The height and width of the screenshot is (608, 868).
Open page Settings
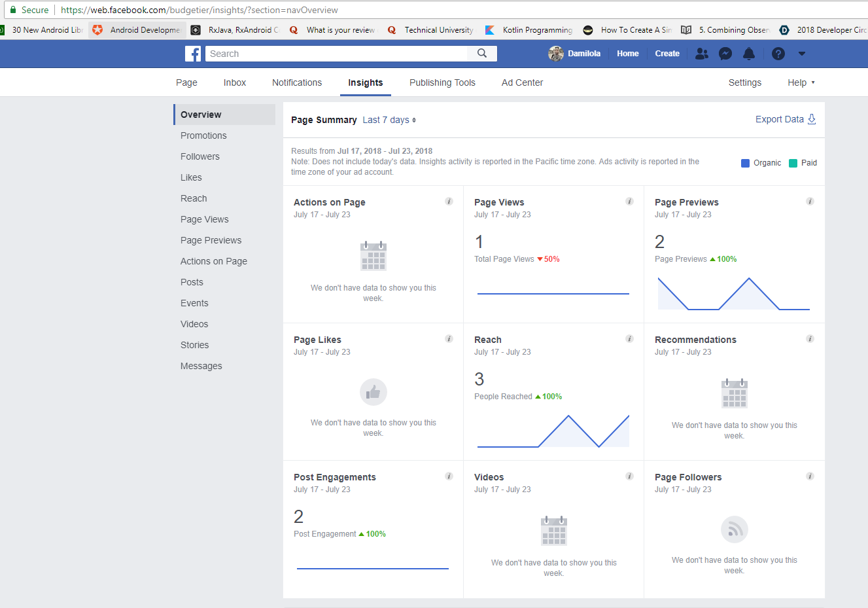tap(745, 82)
